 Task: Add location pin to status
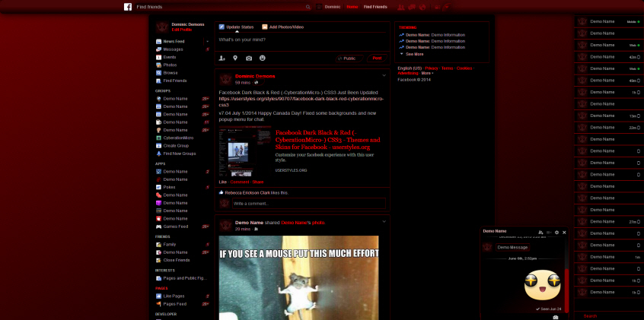235,59
